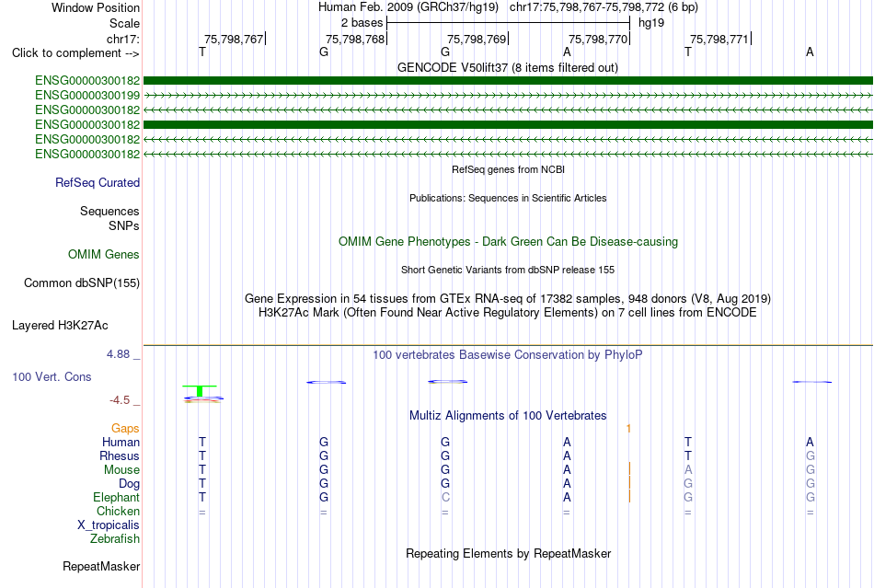The width and height of the screenshot is (874, 588).
Task: Open the RefSeq Curated track label
Action: tap(98, 183)
